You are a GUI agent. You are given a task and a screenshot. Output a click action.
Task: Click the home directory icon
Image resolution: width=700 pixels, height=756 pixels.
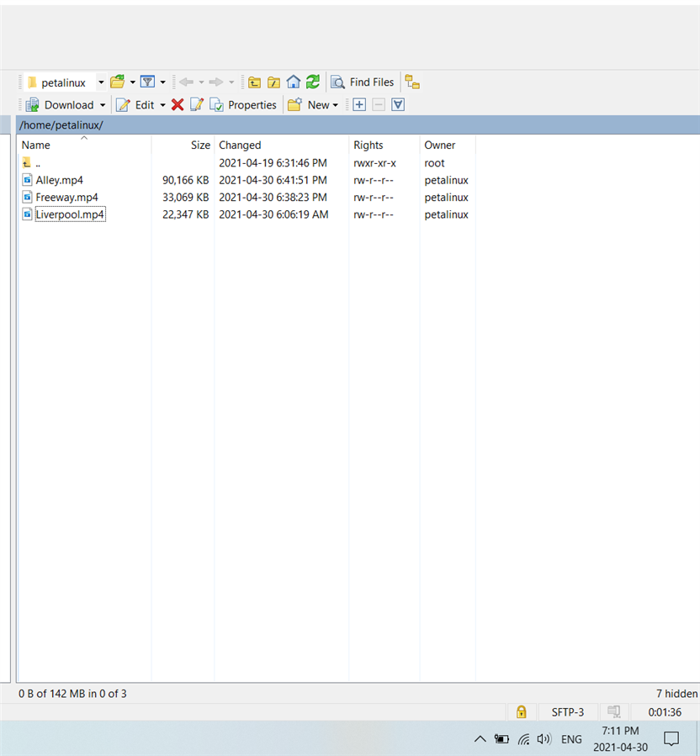point(293,82)
